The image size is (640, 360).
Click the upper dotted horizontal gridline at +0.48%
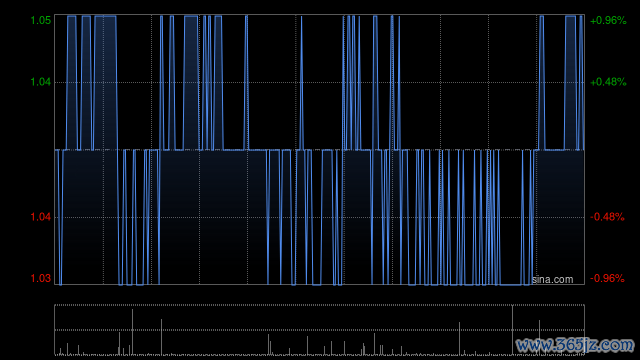319,82
